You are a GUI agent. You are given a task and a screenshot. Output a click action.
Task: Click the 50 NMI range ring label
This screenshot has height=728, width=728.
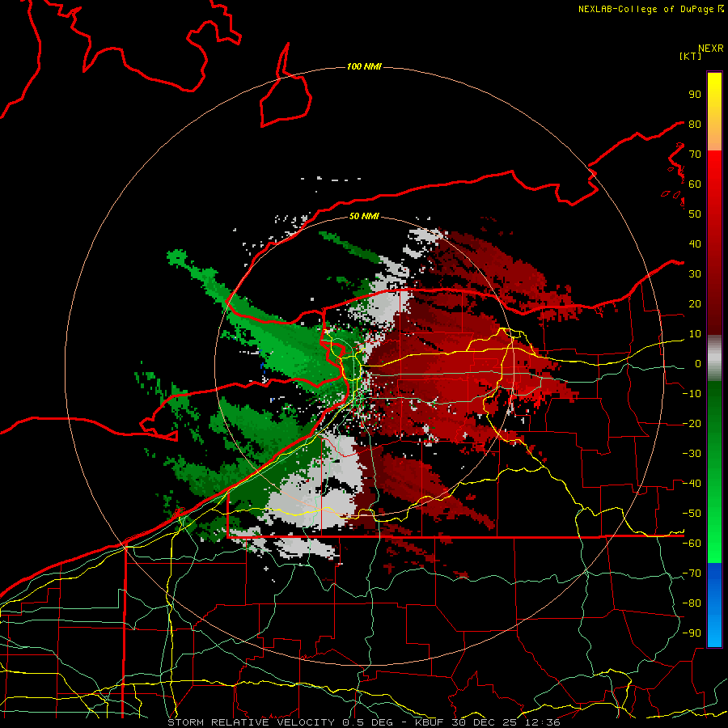(x=365, y=216)
